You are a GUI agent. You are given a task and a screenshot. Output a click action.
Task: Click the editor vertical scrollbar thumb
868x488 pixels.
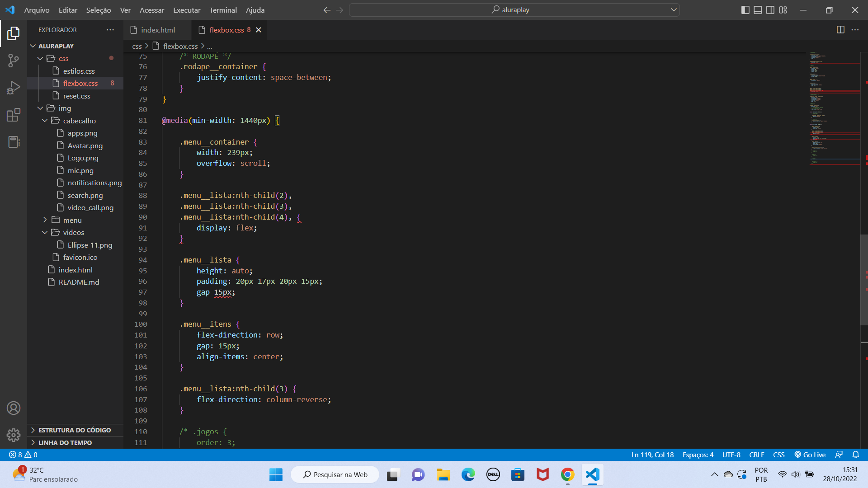point(864,279)
